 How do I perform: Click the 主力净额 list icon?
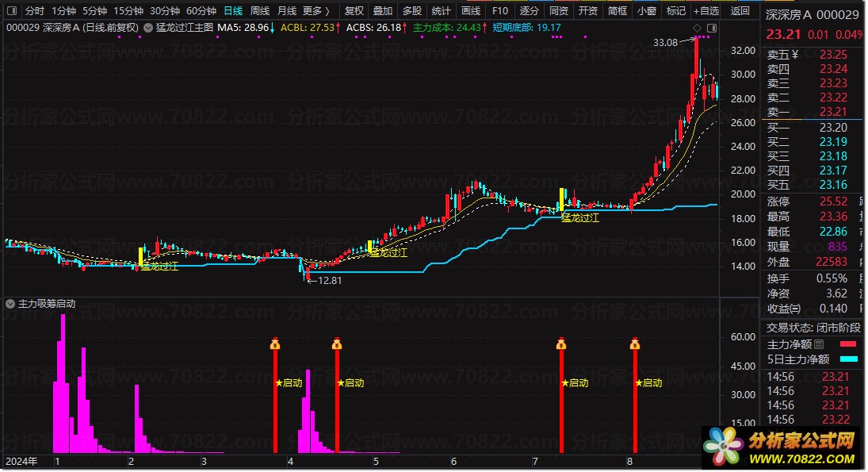pos(819,344)
